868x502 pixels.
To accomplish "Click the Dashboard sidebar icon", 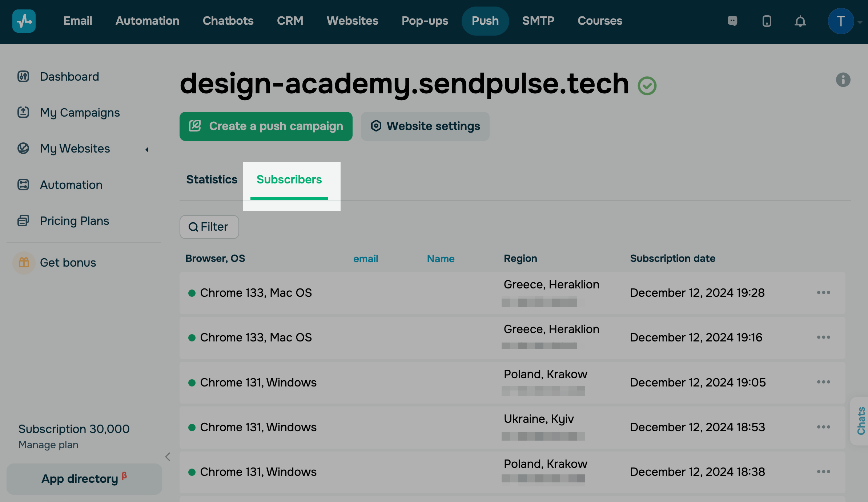I will coord(23,76).
